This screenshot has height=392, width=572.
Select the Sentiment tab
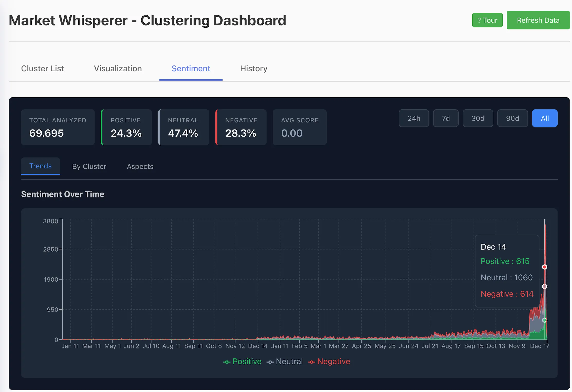[191, 69]
